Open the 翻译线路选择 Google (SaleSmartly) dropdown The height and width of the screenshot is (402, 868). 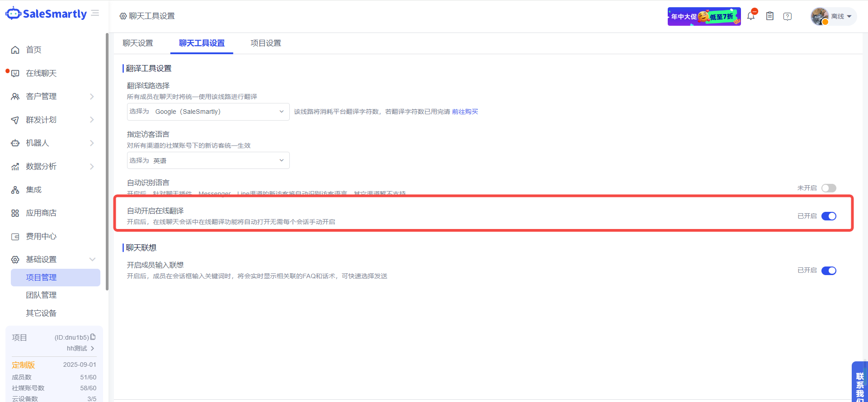click(x=208, y=112)
